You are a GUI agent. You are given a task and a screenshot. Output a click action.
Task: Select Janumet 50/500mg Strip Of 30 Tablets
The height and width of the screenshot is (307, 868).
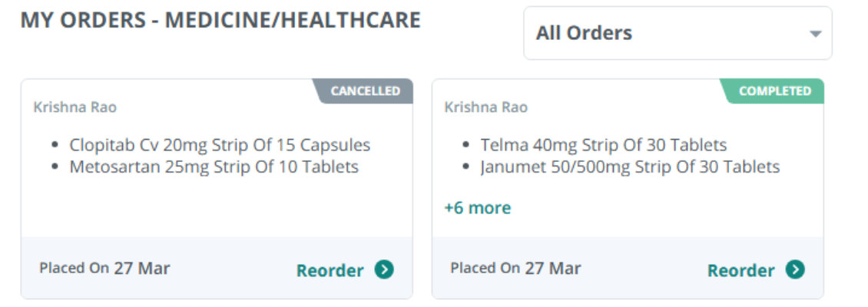[630, 167]
